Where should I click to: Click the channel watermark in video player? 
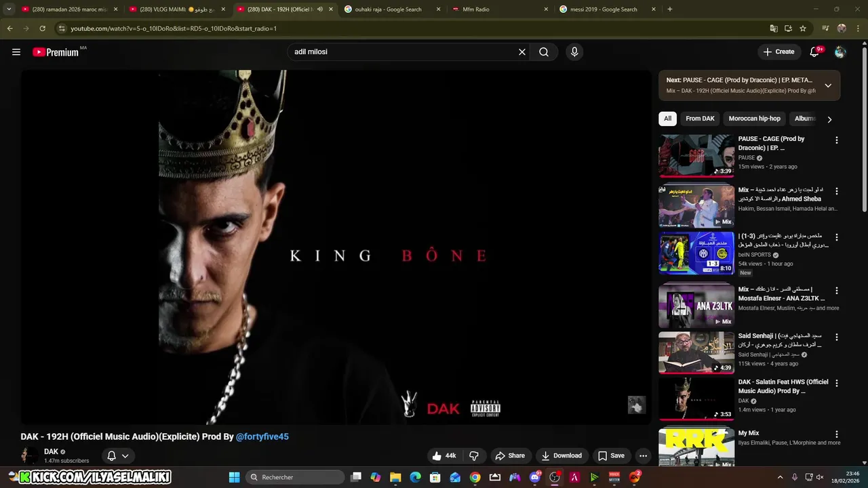[x=636, y=405]
